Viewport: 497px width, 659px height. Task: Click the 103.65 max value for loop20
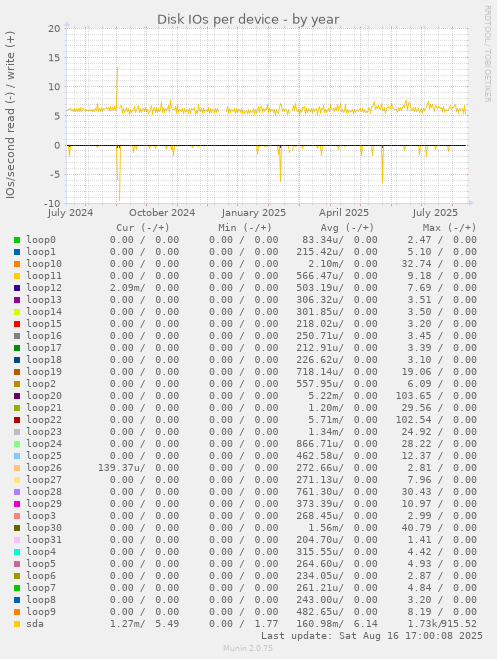pyautogui.click(x=413, y=396)
